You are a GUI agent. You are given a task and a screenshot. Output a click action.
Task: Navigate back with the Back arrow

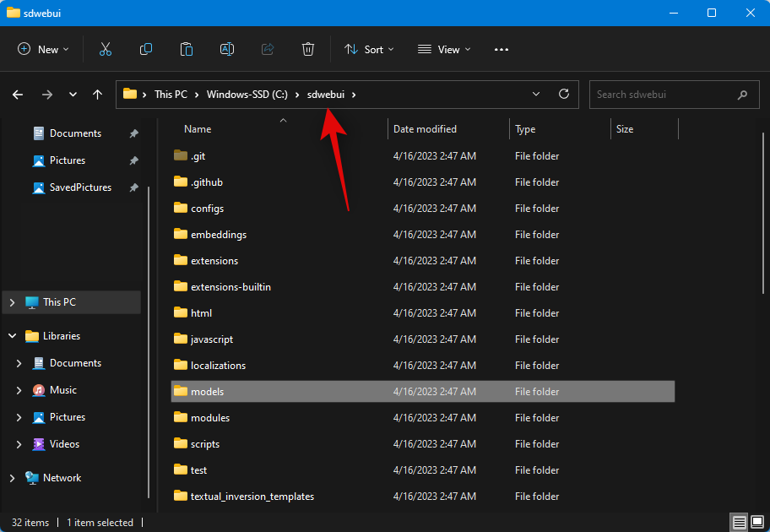coord(18,95)
